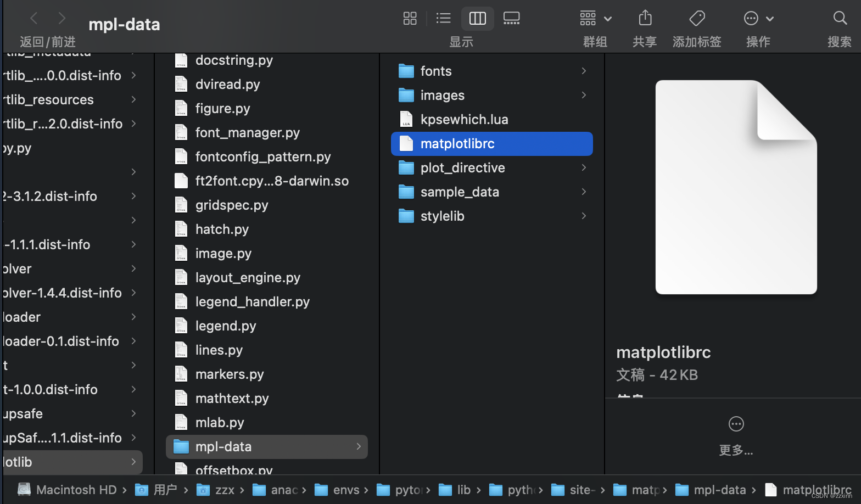Click envs folder in path bar
Screen dimensions: 861x504
click(337, 490)
